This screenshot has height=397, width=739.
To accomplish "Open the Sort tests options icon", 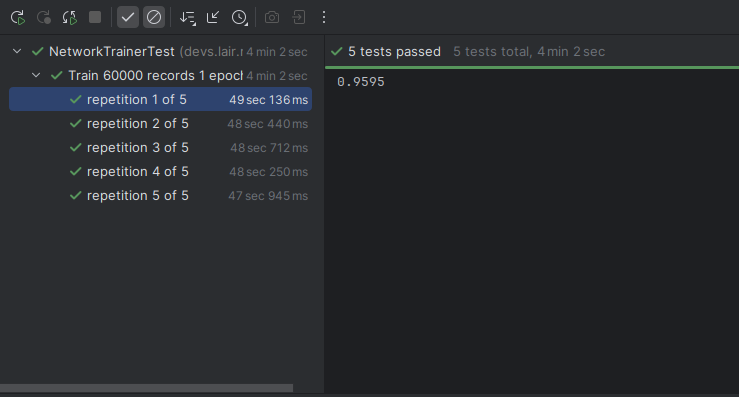I will click(x=188, y=17).
